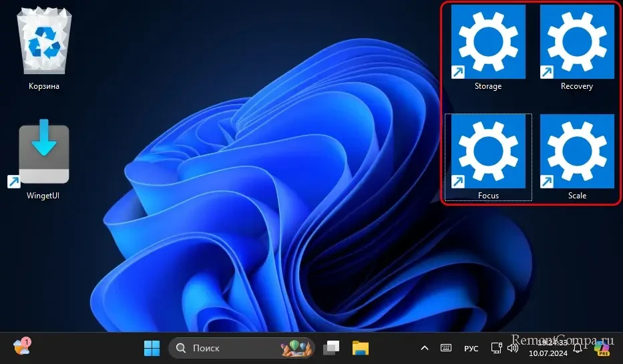
Task: Expand the hidden system tray icons chevron
Action: point(424,348)
